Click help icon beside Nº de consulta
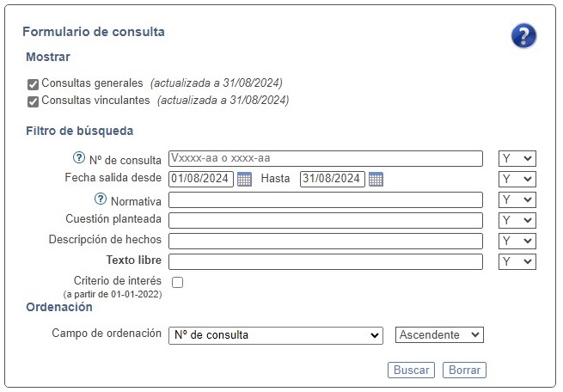The image size is (563, 392). click(x=81, y=159)
